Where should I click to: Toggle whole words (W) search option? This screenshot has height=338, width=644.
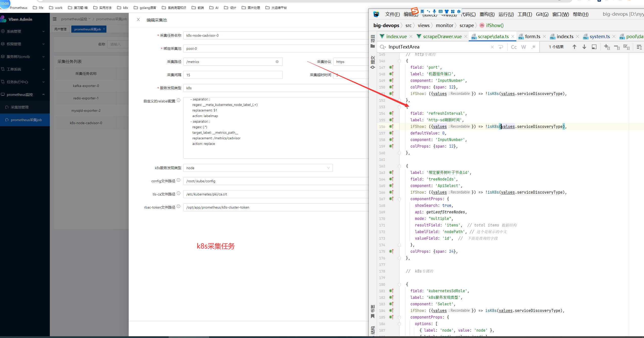coord(523,47)
